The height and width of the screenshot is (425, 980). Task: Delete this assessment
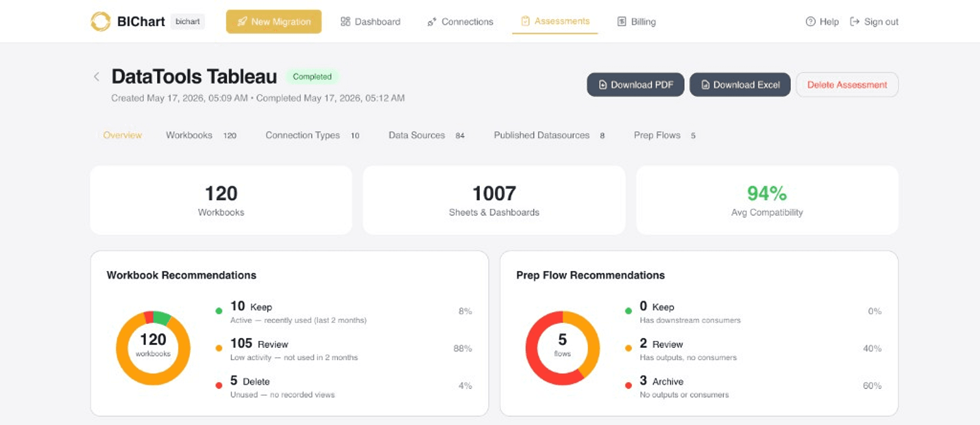pos(847,85)
